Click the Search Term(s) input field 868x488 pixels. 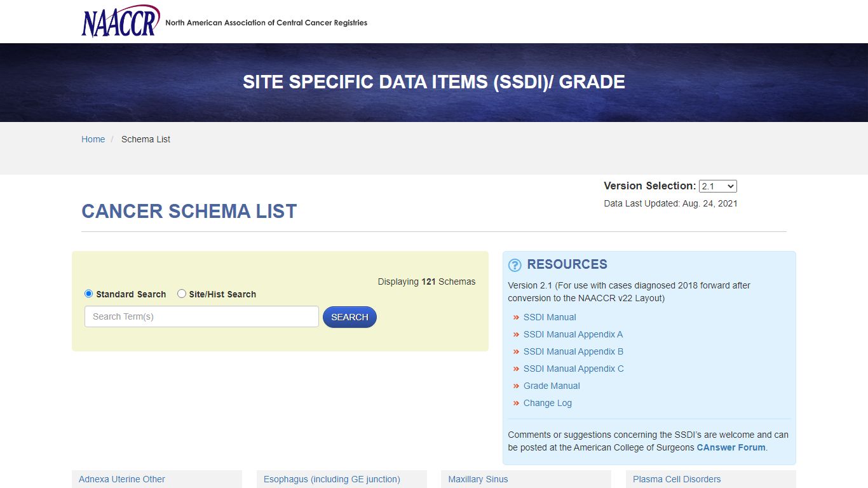click(201, 316)
